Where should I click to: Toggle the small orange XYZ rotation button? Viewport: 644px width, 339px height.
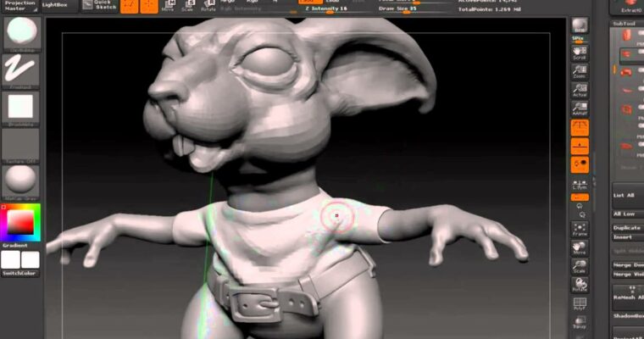[580, 197]
